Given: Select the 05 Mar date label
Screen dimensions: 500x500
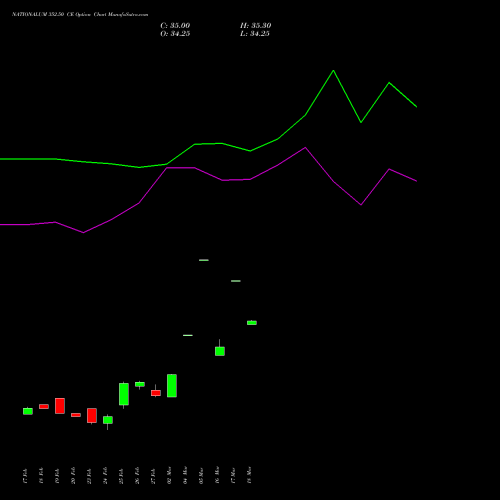Looking at the screenshot, I should click(x=201, y=475).
